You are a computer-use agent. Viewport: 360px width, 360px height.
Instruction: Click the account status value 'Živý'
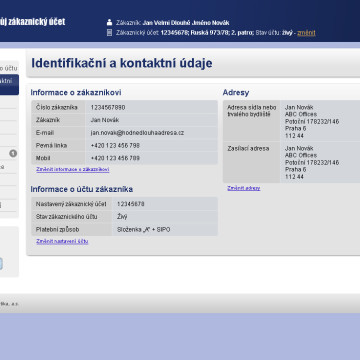122,217
